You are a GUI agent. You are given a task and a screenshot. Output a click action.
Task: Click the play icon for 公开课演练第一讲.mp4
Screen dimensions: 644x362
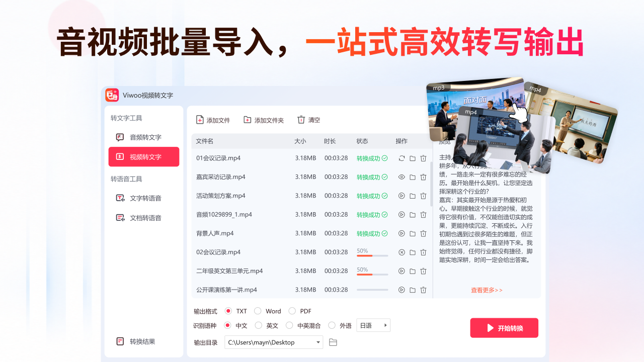coord(401,290)
